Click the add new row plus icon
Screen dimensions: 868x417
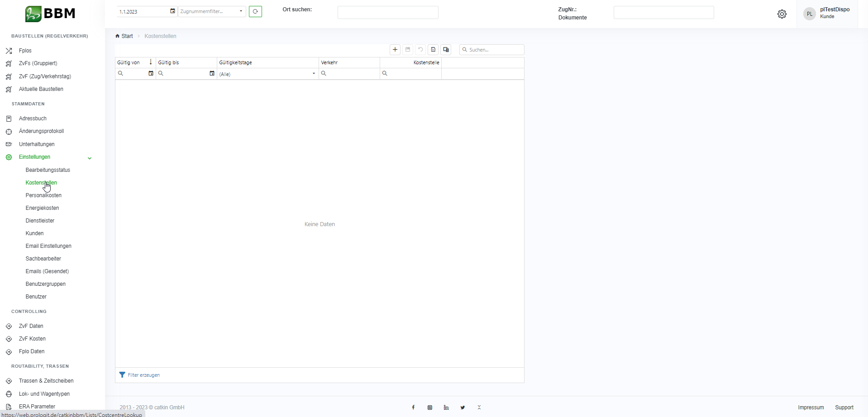pos(395,50)
